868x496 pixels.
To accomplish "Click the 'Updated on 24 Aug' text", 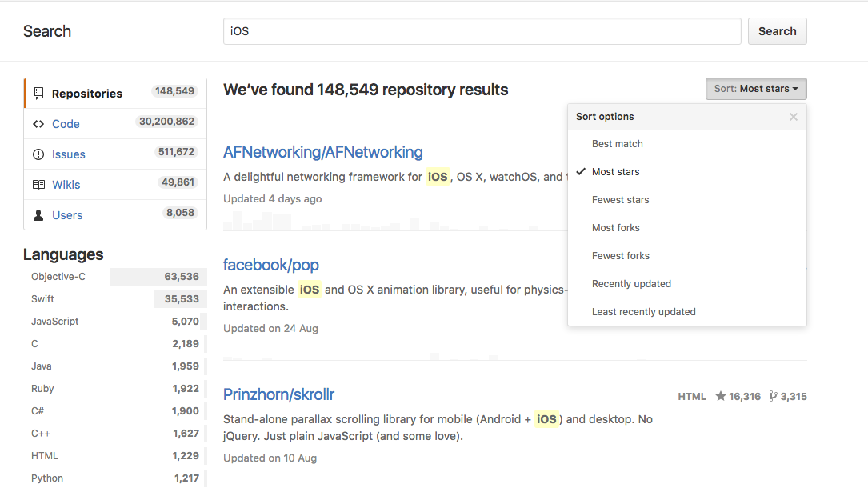I will tap(270, 328).
